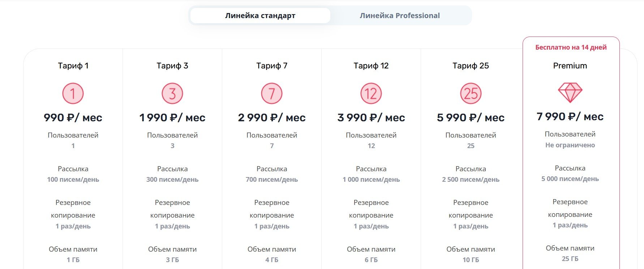
Task: Click the 7 990 ₽/мес Premium price
Action: click(x=570, y=117)
